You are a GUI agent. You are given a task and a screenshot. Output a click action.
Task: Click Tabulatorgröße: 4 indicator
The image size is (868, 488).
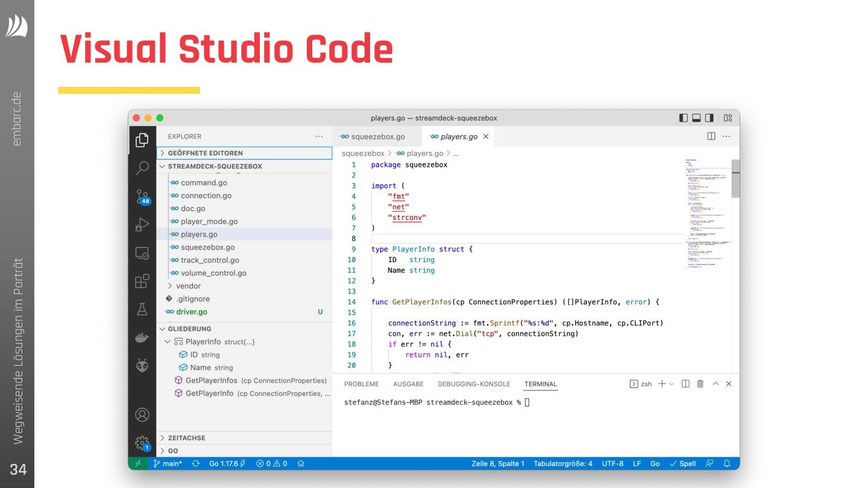tap(563, 463)
